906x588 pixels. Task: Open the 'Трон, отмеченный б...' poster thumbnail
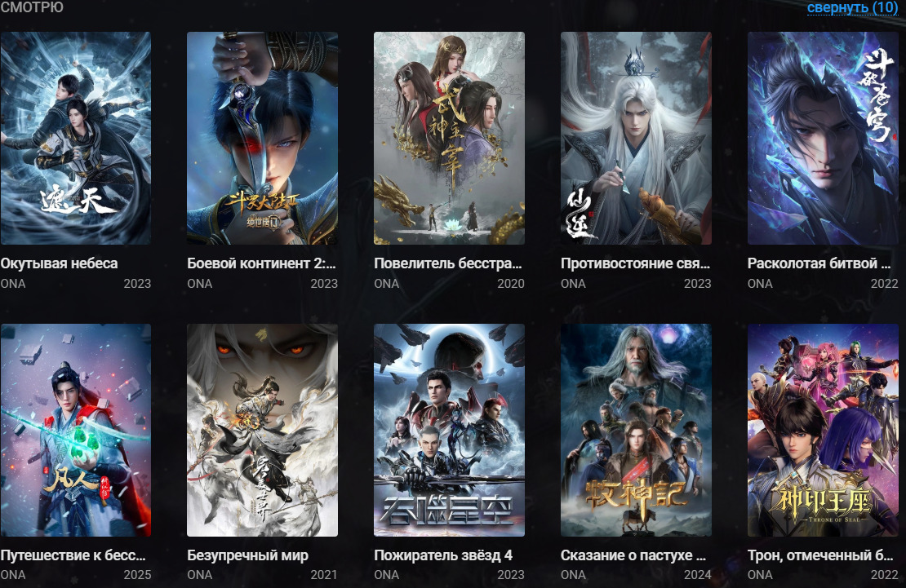pos(823,430)
